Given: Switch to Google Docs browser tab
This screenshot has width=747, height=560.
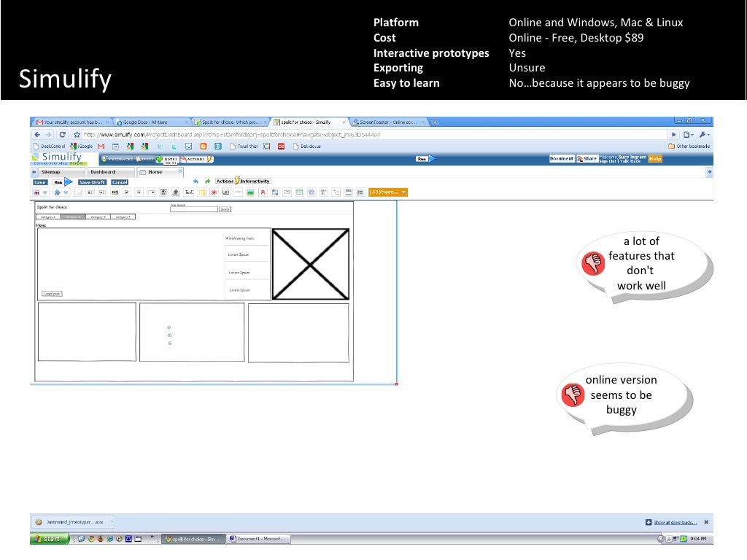Looking at the screenshot, I should click(x=150, y=122).
